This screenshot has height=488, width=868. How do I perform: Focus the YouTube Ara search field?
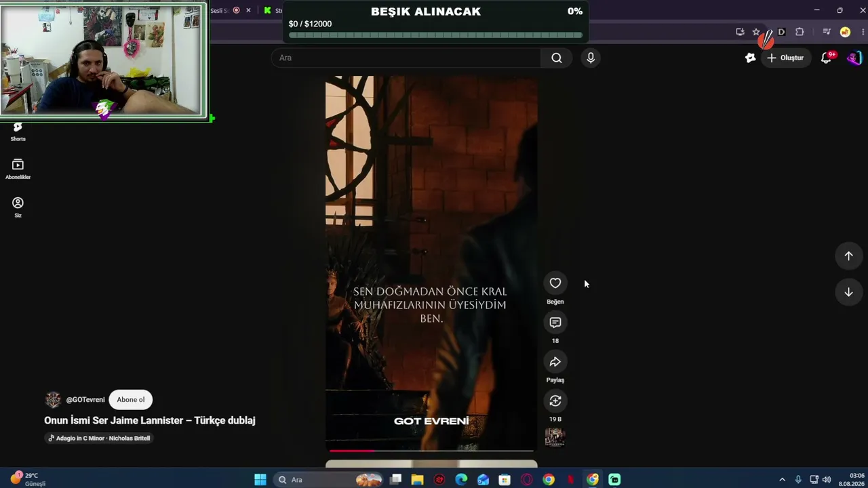(406, 58)
